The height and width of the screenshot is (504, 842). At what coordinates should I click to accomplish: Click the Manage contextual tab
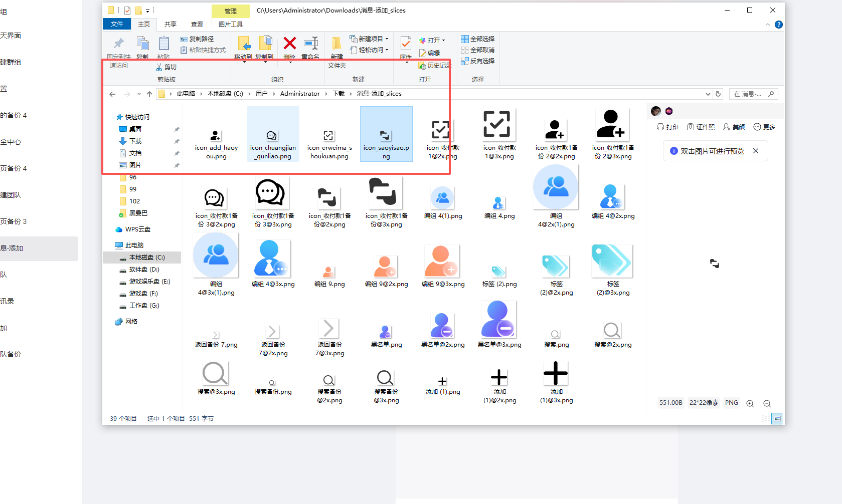tap(231, 11)
